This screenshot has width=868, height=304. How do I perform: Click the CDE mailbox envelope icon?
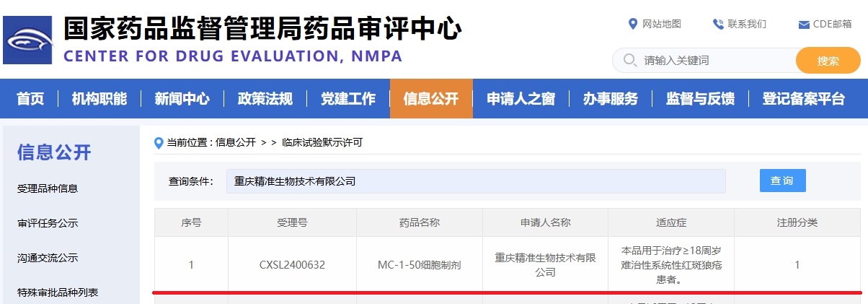[x=804, y=25]
